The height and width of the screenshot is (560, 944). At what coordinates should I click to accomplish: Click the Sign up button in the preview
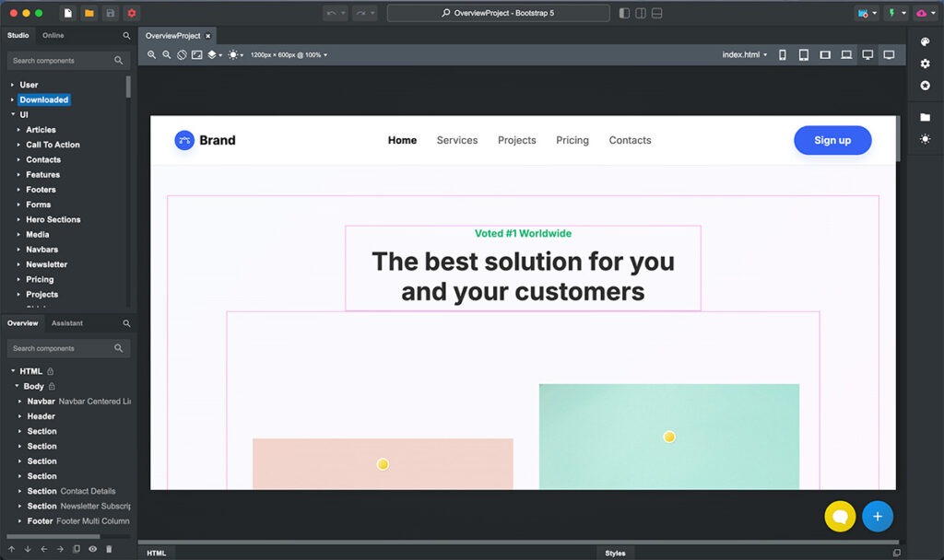coord(832,140)
